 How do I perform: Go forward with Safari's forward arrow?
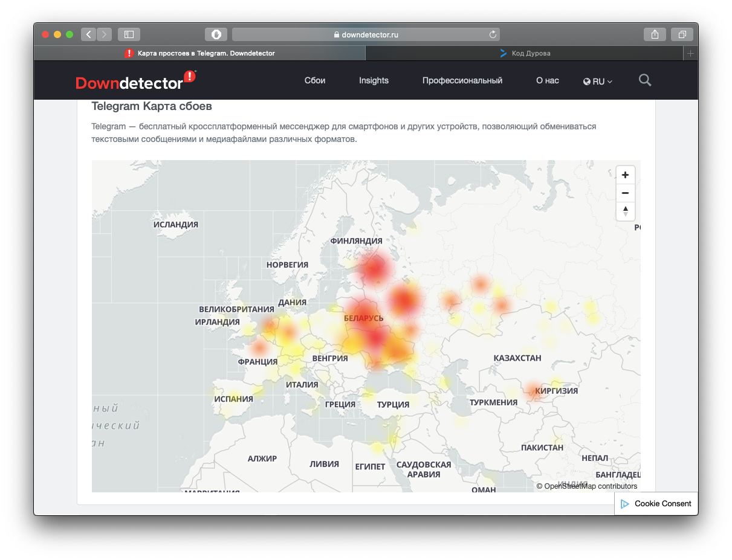105,34
